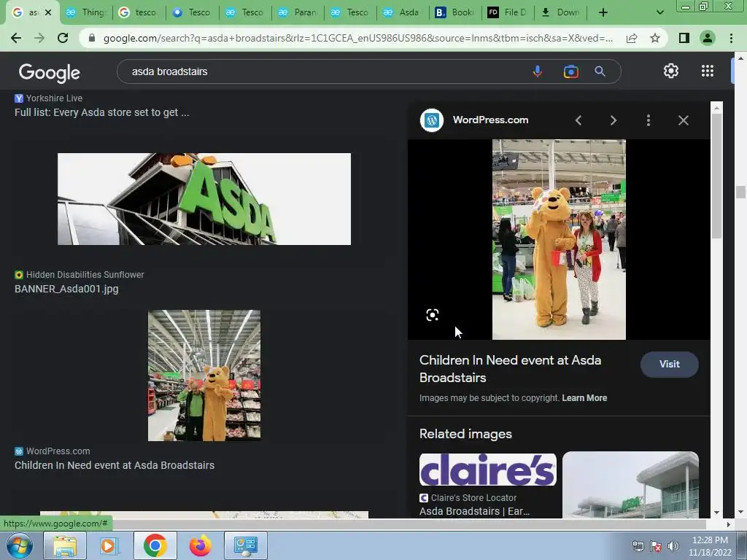747x560 pixels.
Task: Open BANNER_Asda001.jpg result title
Action: coord(66,289)
